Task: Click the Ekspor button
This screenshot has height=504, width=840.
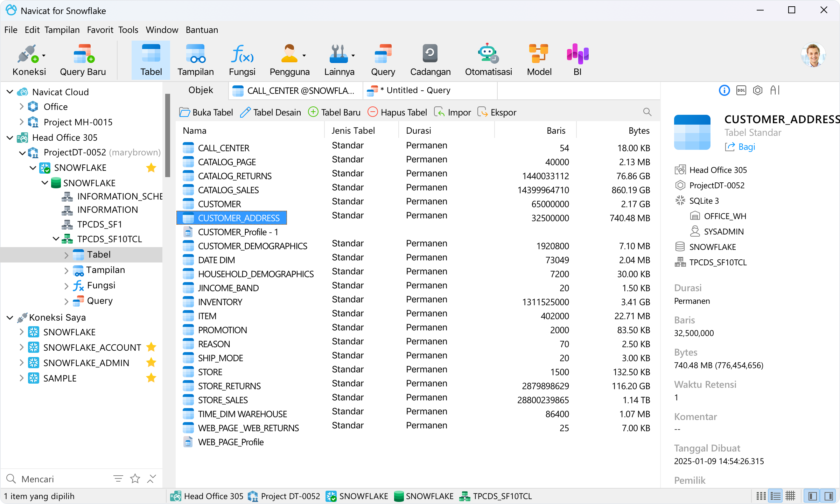Action: (x=497, y=112)
